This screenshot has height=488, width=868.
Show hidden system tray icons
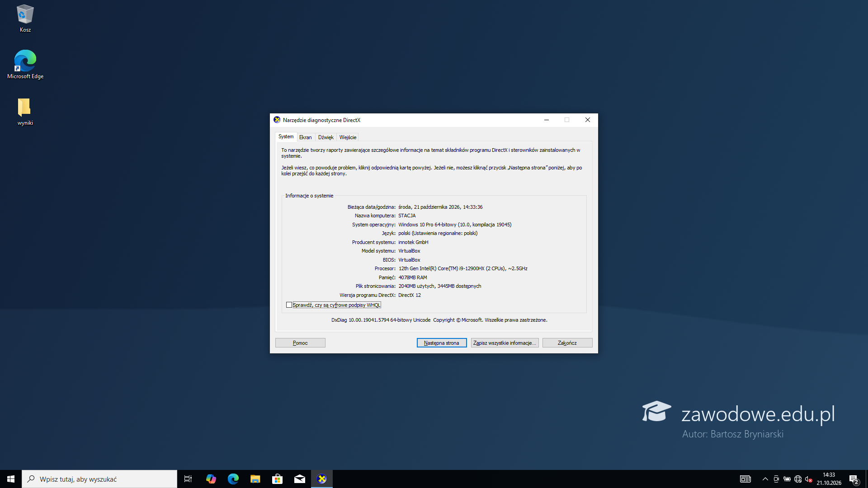[x=765, y=479]
